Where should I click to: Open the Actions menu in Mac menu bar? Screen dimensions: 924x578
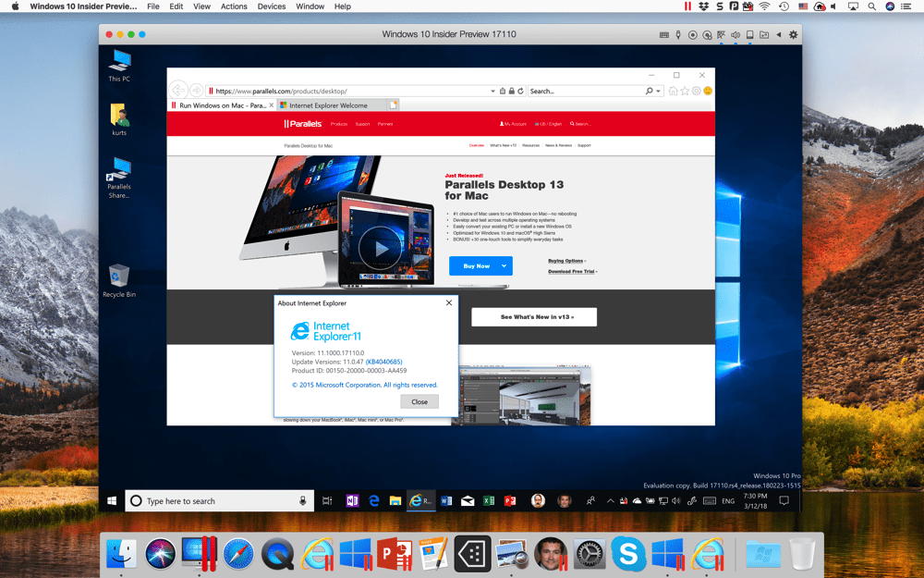coord(234,6)
